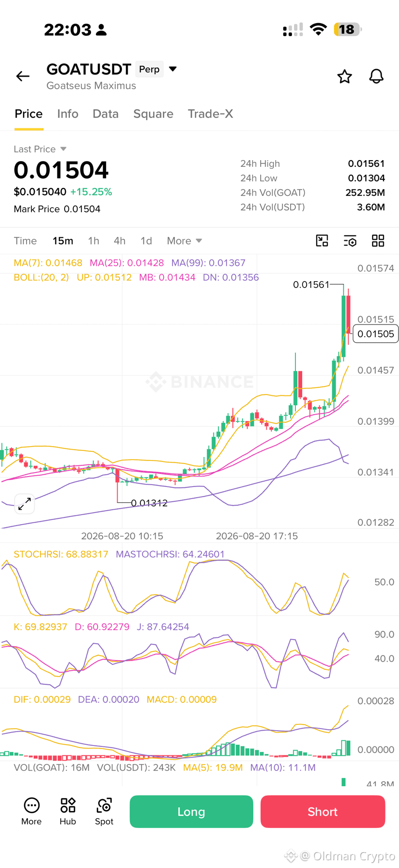Switch to the Info tab
Image resolution: width=399 pixels, height=868 pixels.
67,114
